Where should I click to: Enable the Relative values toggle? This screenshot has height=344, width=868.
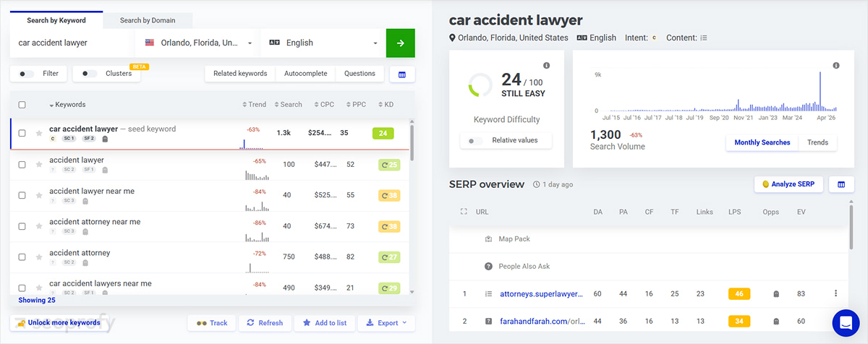coord(475,140)
